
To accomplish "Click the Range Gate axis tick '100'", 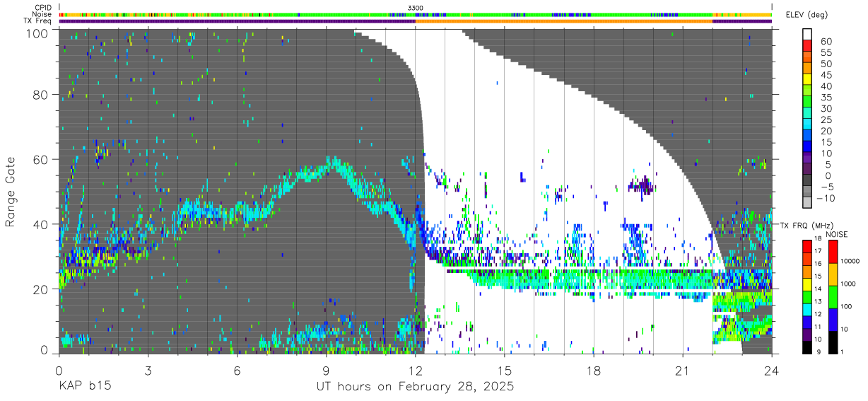I will (37, 33).
